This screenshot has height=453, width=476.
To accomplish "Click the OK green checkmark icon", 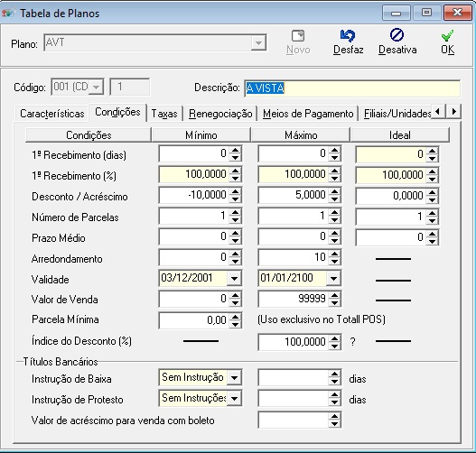I will [x=447, y=35].
